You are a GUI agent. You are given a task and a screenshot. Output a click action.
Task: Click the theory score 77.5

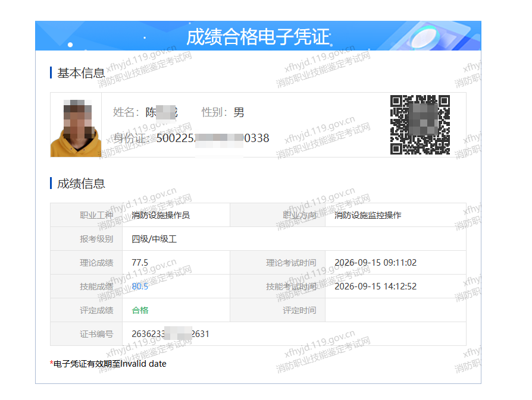click(x=140, y=262)
